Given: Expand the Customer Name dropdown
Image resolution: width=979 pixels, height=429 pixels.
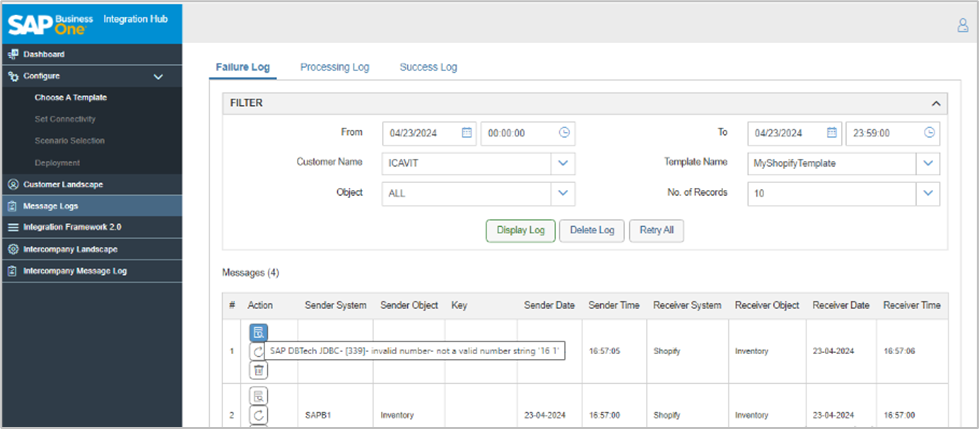Looking at the screenshot, I should (x=562, y=162).
